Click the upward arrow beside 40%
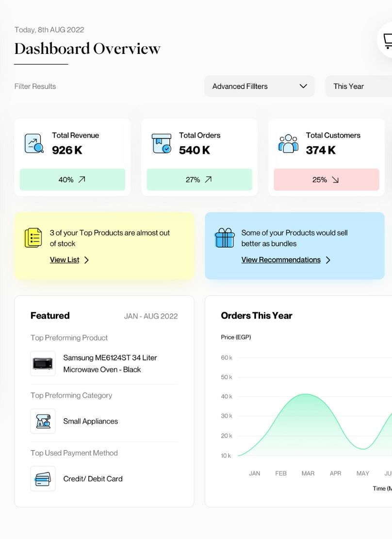This screenshot has width=392, height=539. pos(82,180)
